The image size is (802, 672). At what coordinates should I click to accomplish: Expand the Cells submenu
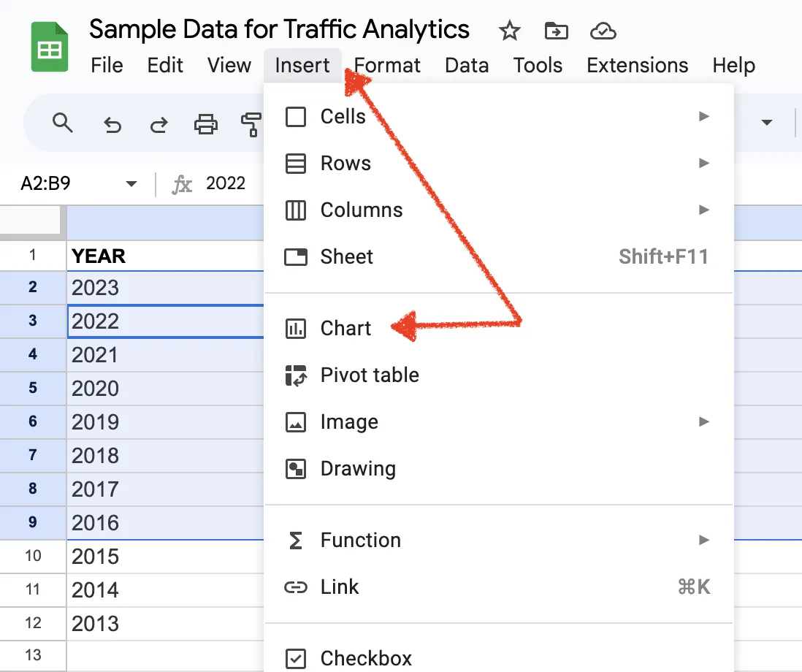(x=499, y=117)
